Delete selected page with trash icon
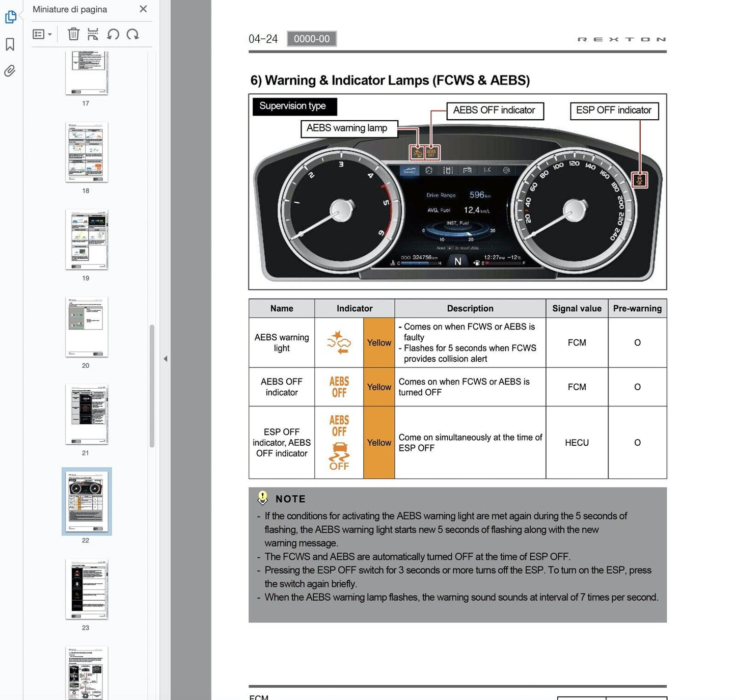The width and height of the screenshot is (736, 700). point(73,34)
